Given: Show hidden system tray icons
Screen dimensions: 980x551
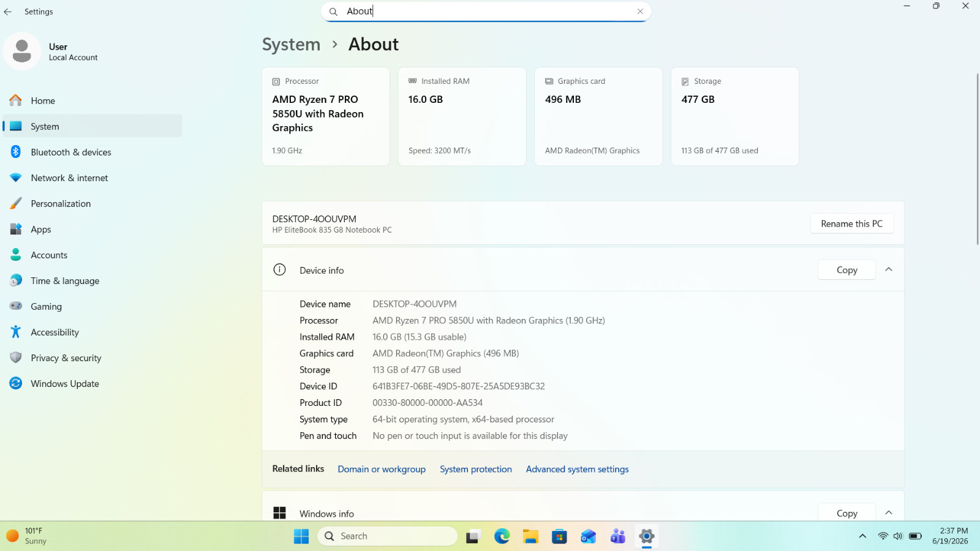Looking at the screenshot, I should 862,536.
